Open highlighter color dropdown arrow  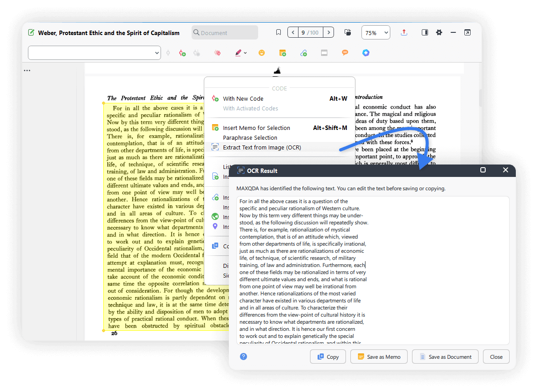pos(245,53)
